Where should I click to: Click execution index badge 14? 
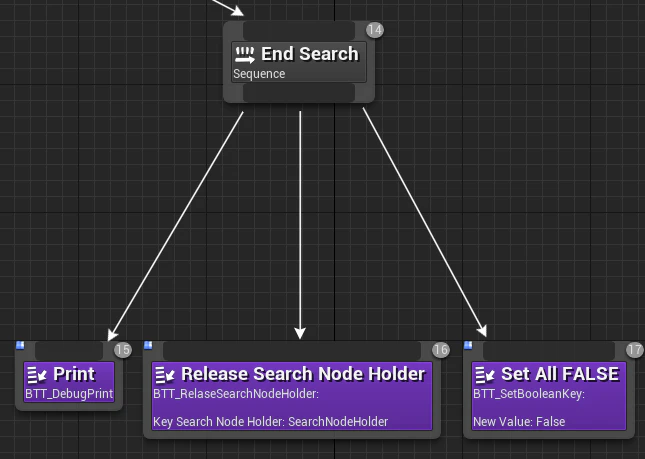375,30
